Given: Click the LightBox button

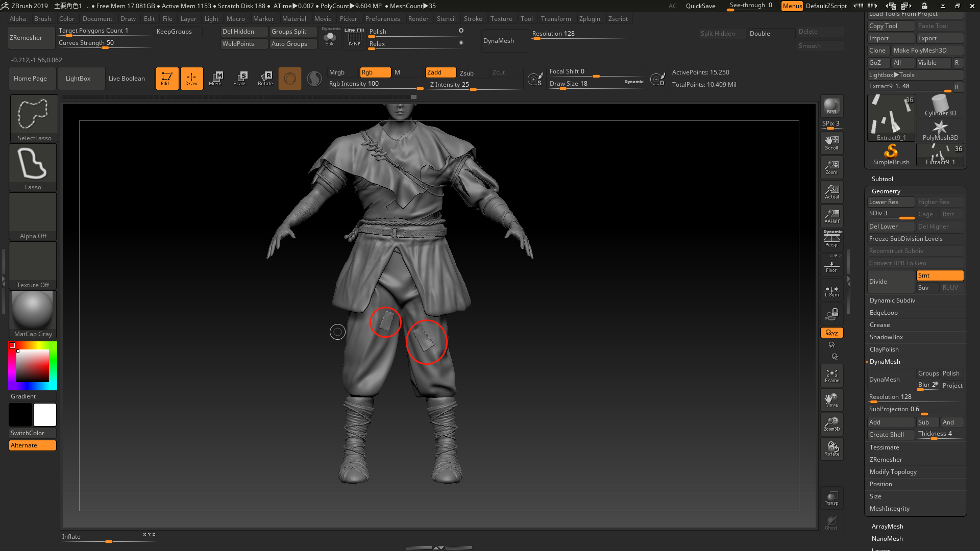Looking at the screenshot, I should (x=82, y=79).
